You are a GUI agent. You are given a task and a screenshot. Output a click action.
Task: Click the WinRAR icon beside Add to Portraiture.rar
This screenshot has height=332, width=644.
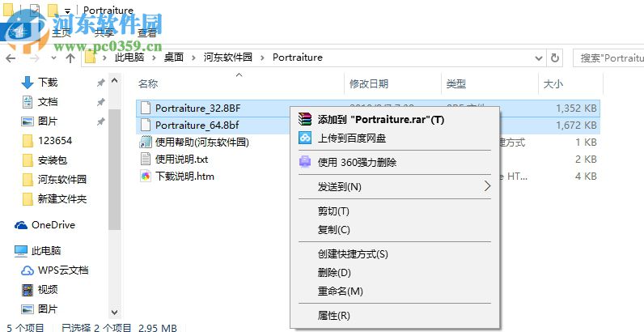click(305, 120)
